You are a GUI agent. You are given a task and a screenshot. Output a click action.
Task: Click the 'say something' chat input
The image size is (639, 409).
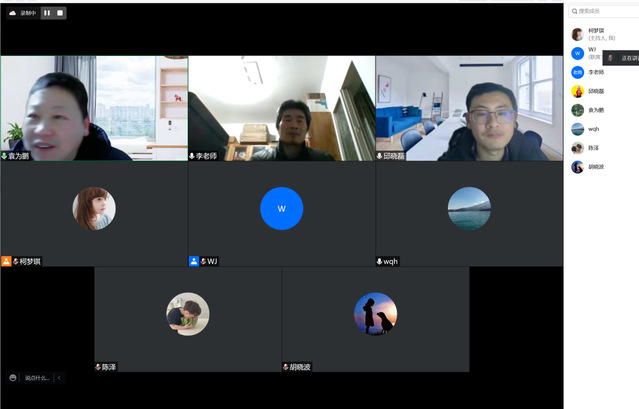[37, 378]
